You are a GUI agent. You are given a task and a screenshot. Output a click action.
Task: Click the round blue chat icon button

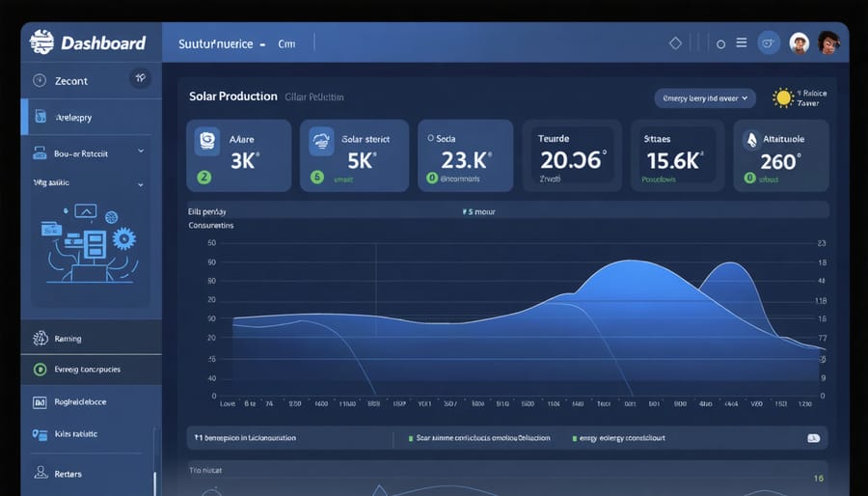tap(769, 43)
